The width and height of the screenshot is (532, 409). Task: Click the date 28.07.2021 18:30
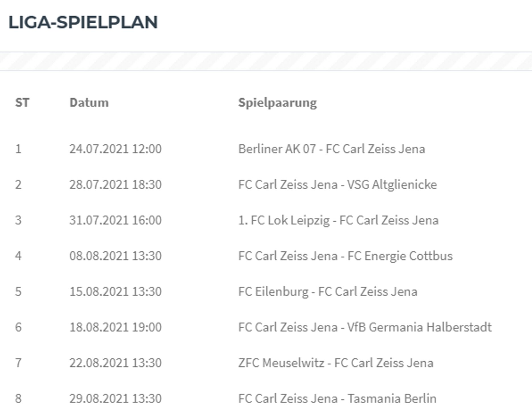pos(115,184)
